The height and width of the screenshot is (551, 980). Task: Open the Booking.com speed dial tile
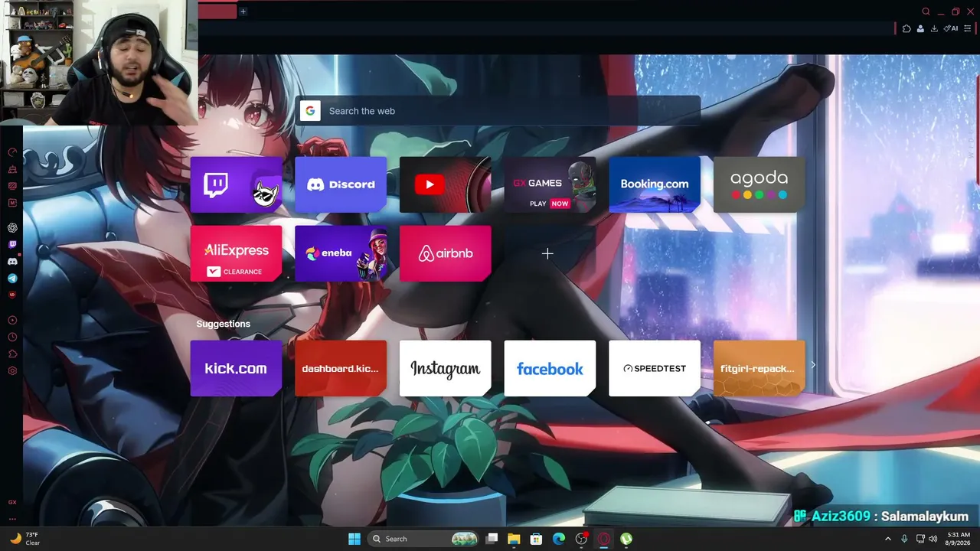point(655,184)
